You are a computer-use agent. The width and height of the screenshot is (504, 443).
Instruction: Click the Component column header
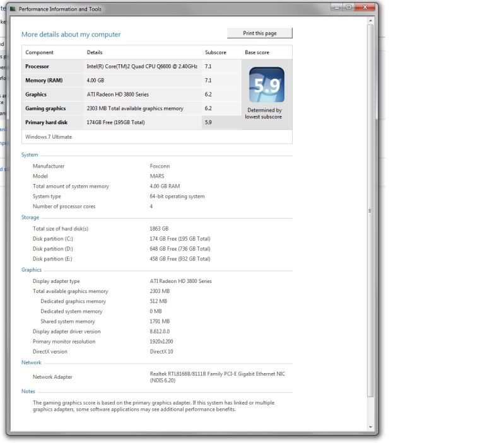point(39,52)
